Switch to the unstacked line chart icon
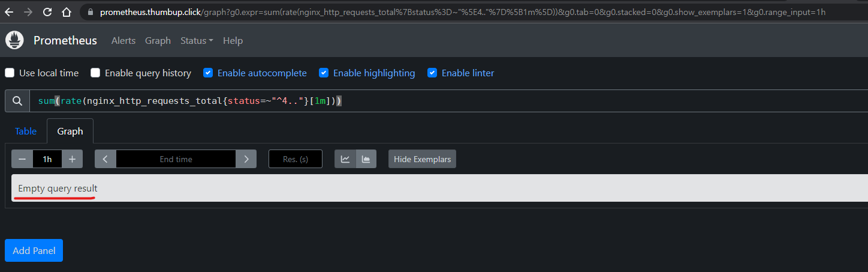Screen dimensions: 868x272 (345, 159)
